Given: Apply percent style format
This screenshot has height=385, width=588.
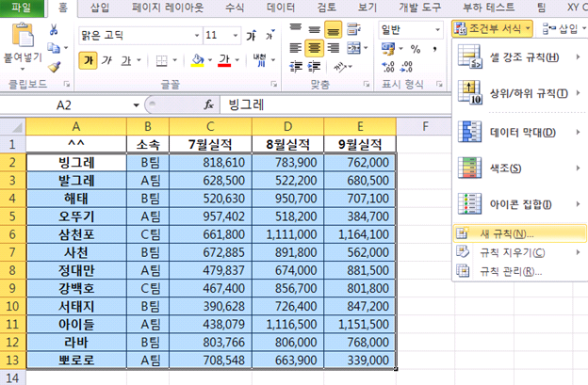Looking at the screenshot, I should click(416, 49).
